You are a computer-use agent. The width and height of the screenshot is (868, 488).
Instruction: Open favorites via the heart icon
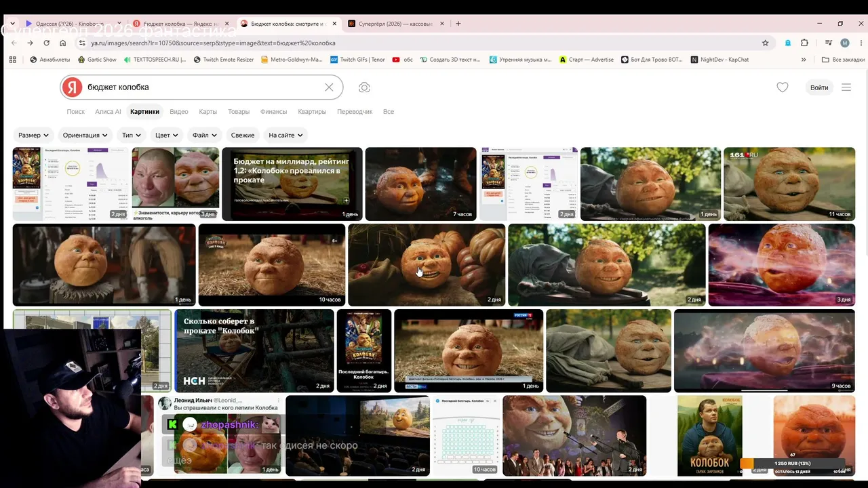[x=783, y=87]
